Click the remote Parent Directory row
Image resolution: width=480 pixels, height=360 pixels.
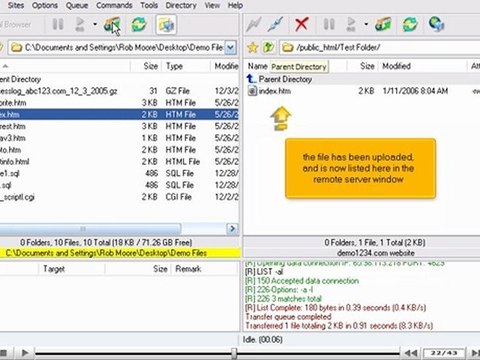click(x=363, y=79)
